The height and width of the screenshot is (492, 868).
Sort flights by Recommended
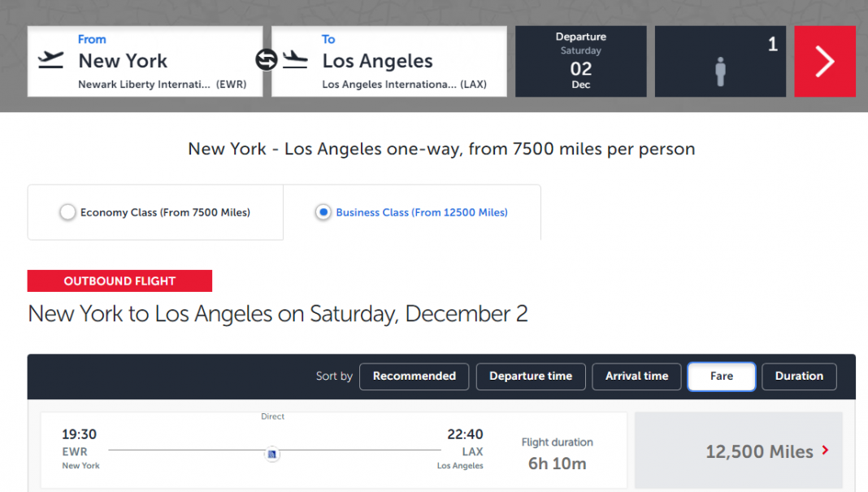[x=414, y=376]
